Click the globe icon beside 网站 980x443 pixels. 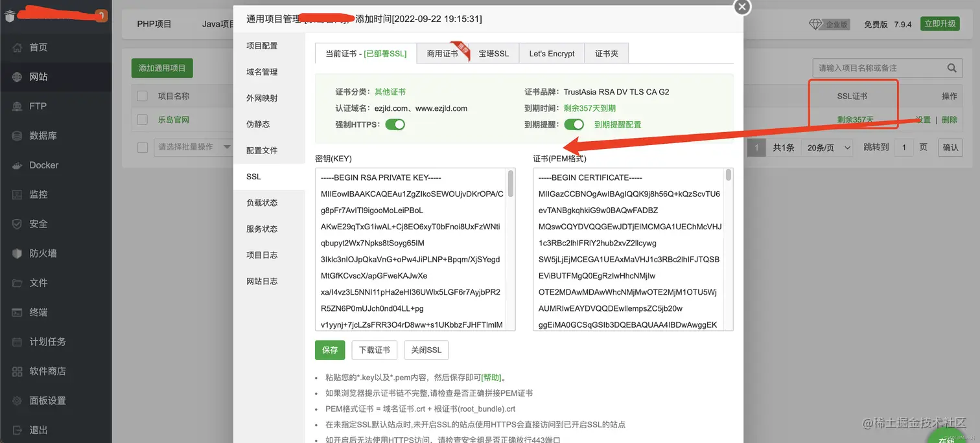tap(17, 76)
